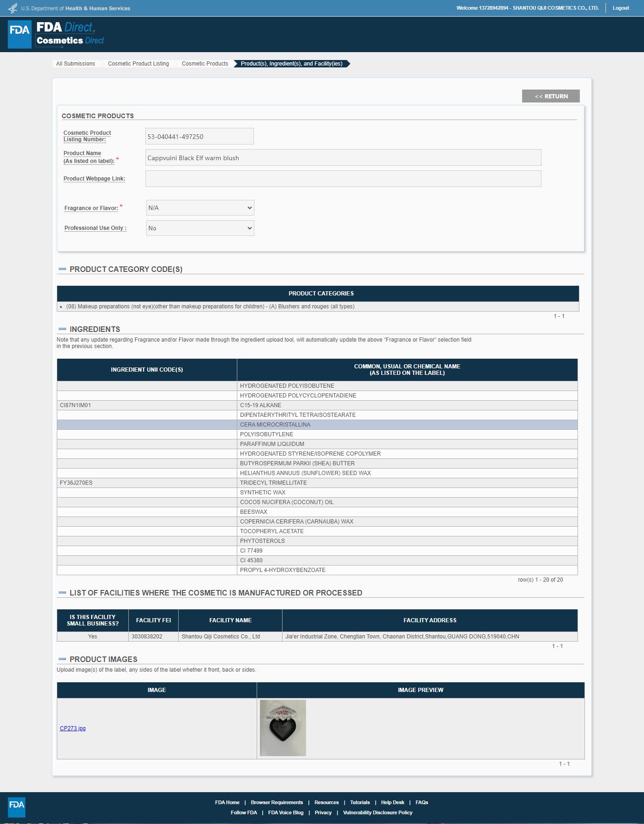The height and width of the screenshot is (824, 644).
Task: Open Cosmetic Product Listing breadcrumb
Action: pos(138,64)
